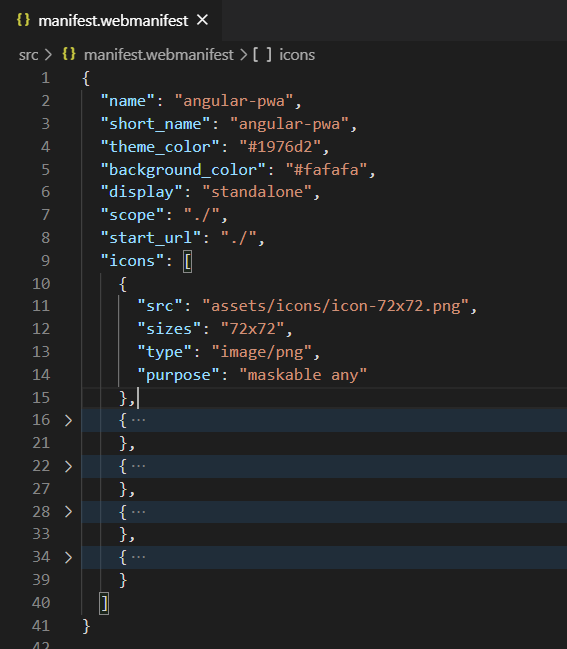Click the "standalone" value
The image size is (567, 649).
click(x=257, y=192)
